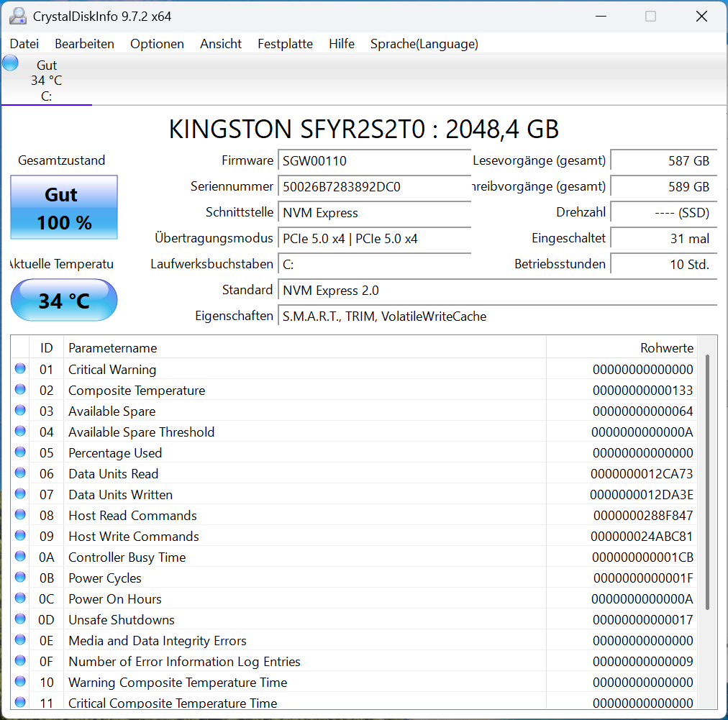The image size is (728, 720).
Task: Click the status orb for Number of Error Information Log Entries
Action: coord(20,660)
